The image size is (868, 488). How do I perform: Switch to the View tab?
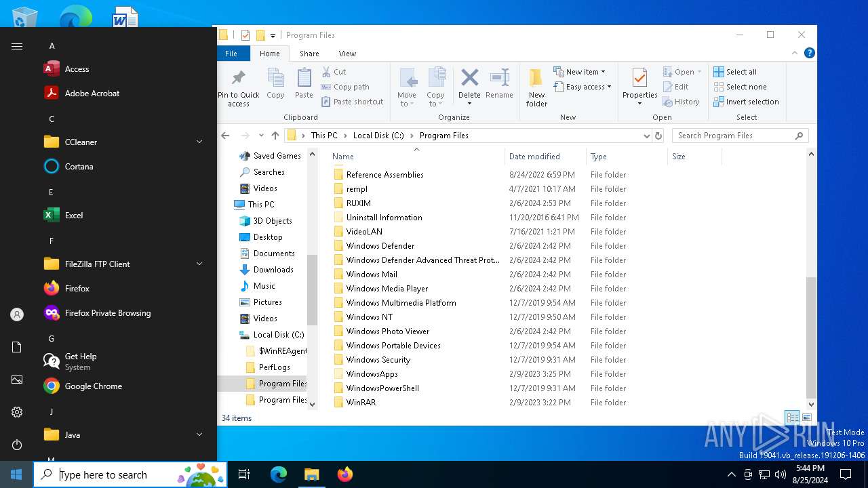click(347, 54)
